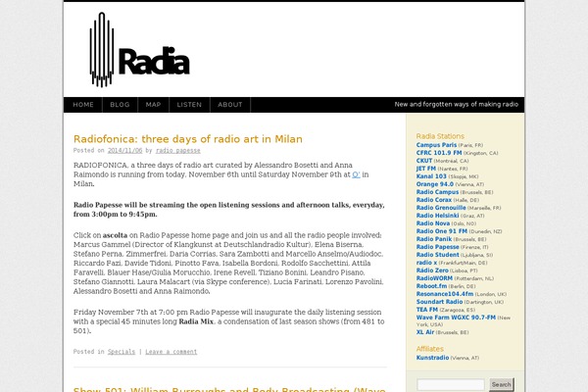Visit Radio Helsinki station link
Screen dimensions: 588x392
point(438,216)
